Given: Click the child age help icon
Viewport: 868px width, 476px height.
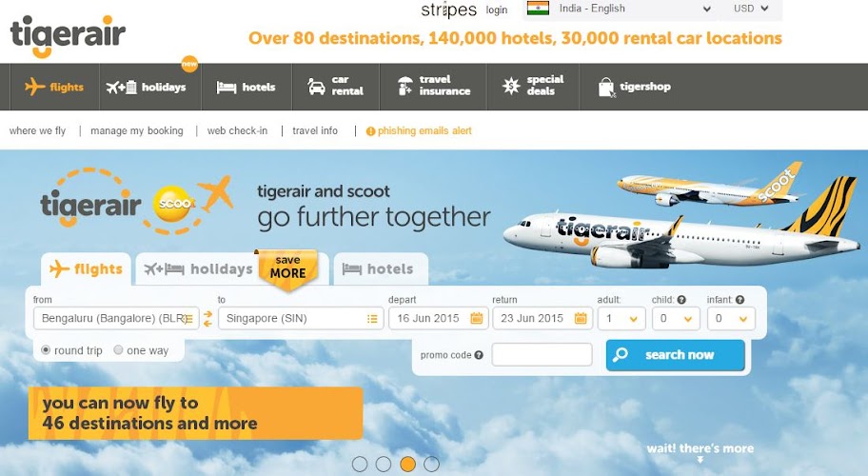Looking at the screenshot, I should [681, 300].
